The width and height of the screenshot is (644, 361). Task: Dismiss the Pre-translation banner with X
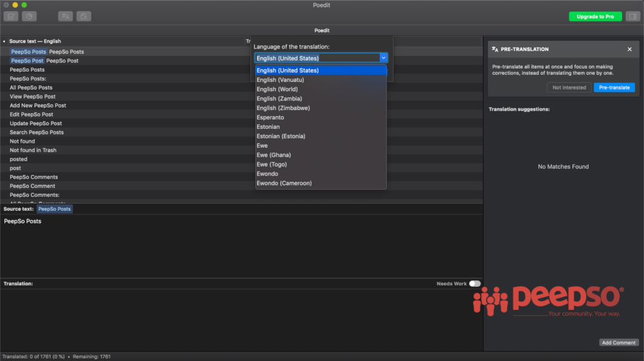click(630, 49)
